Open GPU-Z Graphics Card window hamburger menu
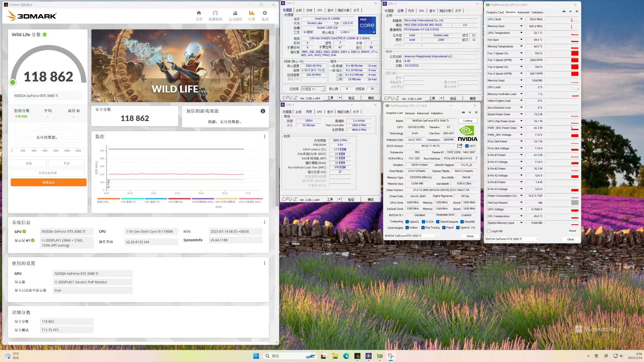Image resolution: width=644 pixels, height=362 pixels. click(476, 113)
